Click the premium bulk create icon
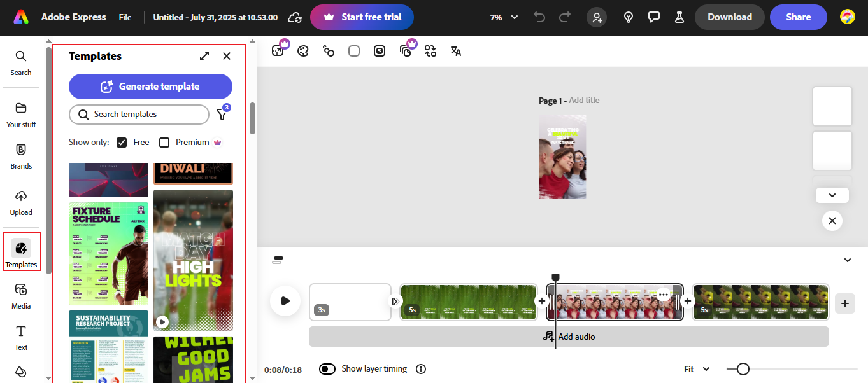The width and height of the screenshot is (868, 383). tap(406, 50)
